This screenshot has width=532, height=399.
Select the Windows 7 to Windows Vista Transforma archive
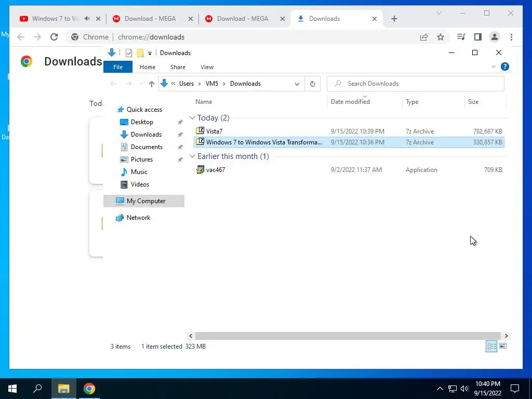click(x=349, y=142)
